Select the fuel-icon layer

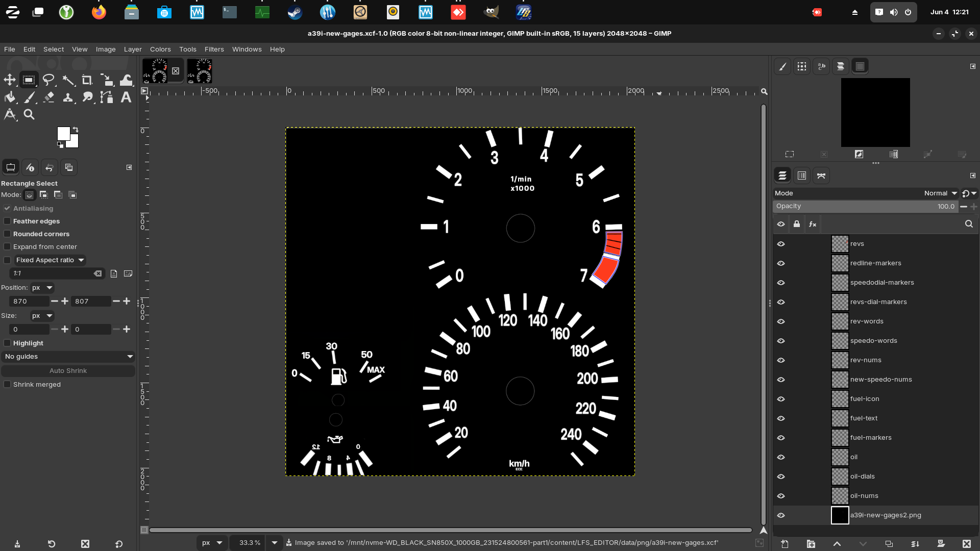pos(864,399)
